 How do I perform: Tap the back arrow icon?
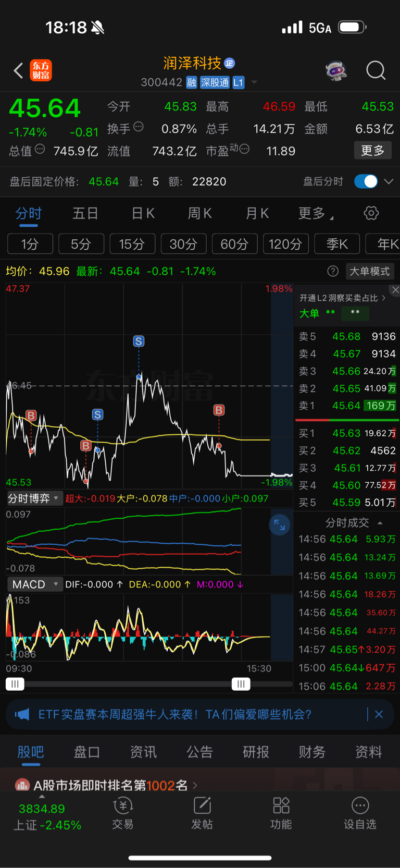(x=18, y=70)
